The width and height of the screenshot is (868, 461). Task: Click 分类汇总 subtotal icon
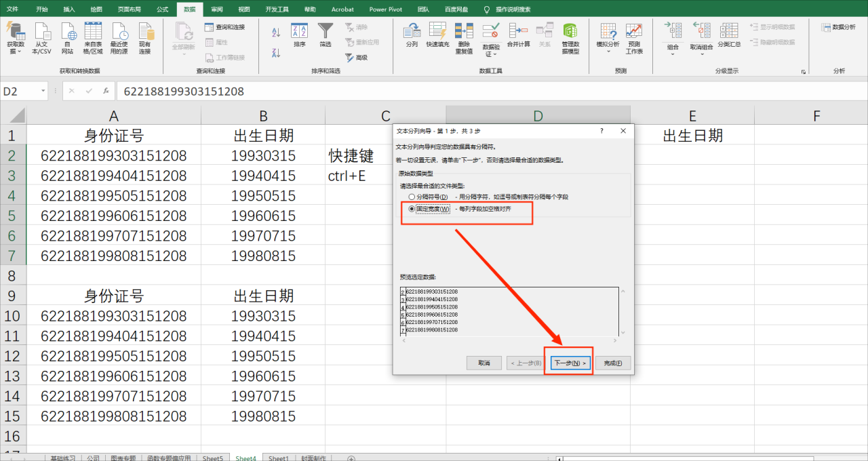[730, 35]
